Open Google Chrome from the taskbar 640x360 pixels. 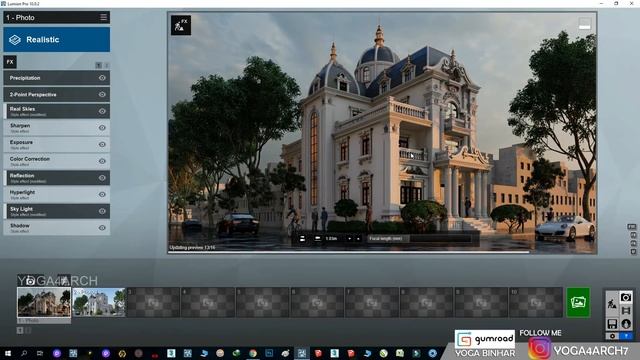(253, 353)
